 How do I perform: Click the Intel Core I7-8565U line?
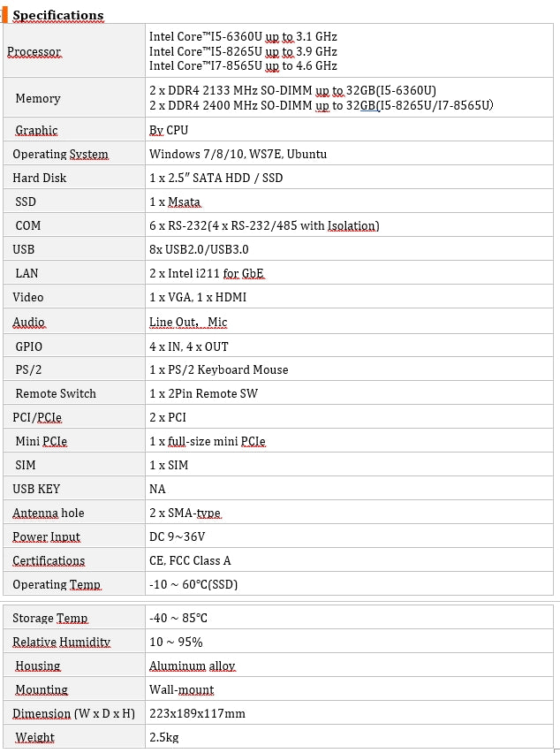point(243,66)
